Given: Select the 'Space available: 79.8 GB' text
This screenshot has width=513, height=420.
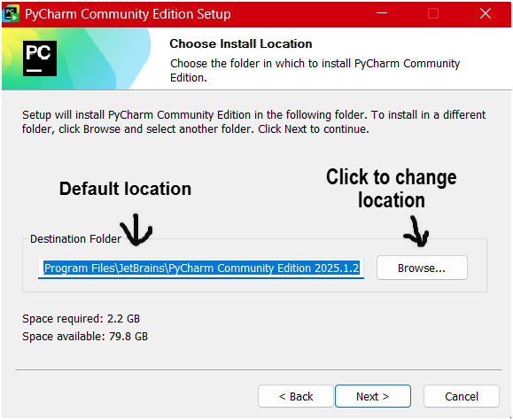Looking at the screenshot, I should (85, 336).
